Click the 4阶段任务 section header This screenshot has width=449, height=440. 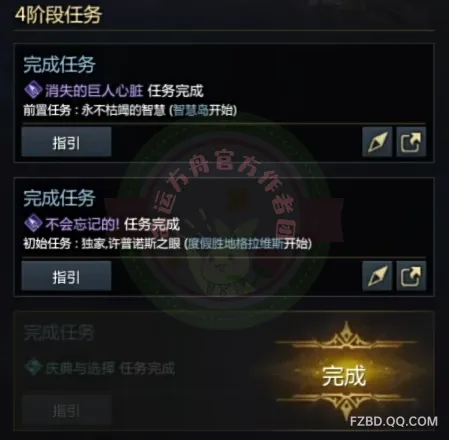tap(58, 15)
